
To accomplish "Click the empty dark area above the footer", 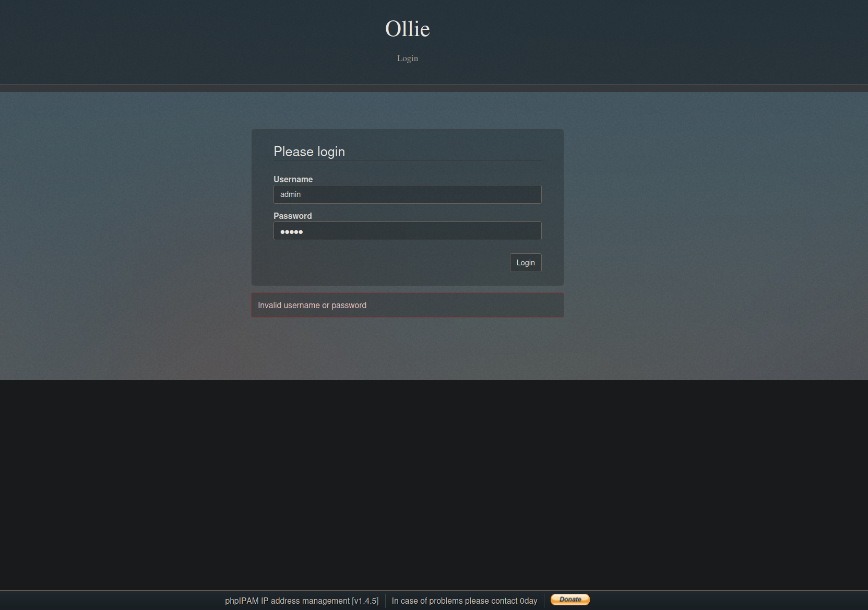I will [433, 486].
